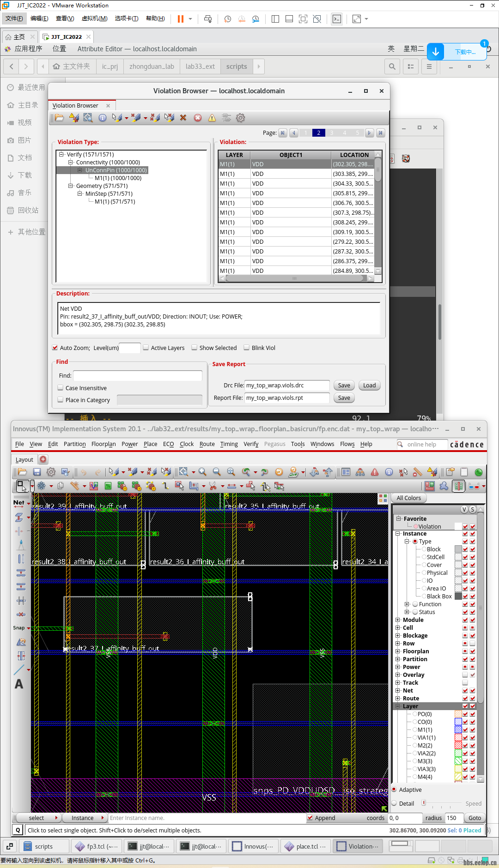The width and height of the screenshot is (499, 868).
Task: Collapse the Layer group in layer panel
Action: pos(398,706)
